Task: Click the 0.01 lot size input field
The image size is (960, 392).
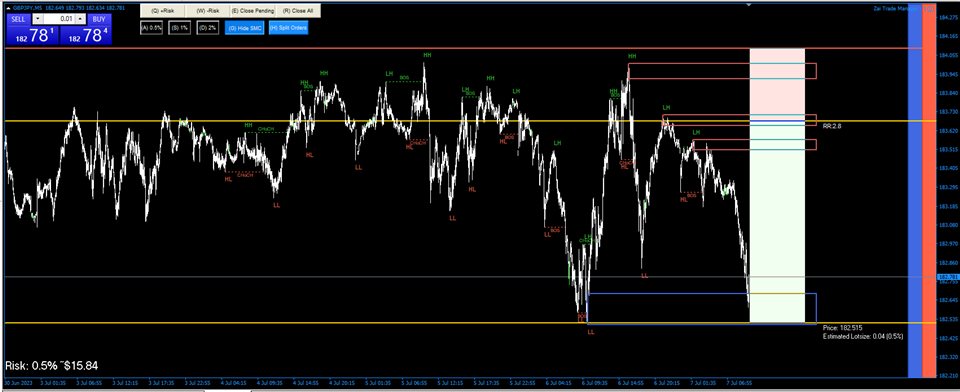Action: pos(59,20)
